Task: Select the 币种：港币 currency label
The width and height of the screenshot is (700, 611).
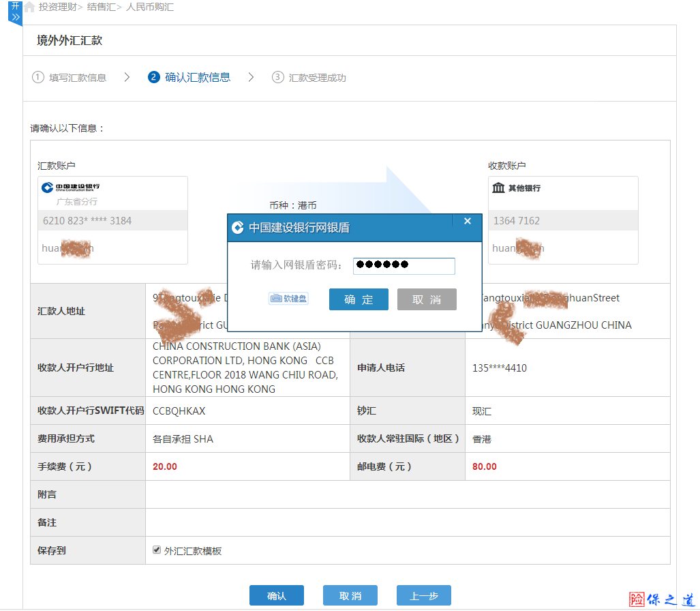Action: coord(293,205)
